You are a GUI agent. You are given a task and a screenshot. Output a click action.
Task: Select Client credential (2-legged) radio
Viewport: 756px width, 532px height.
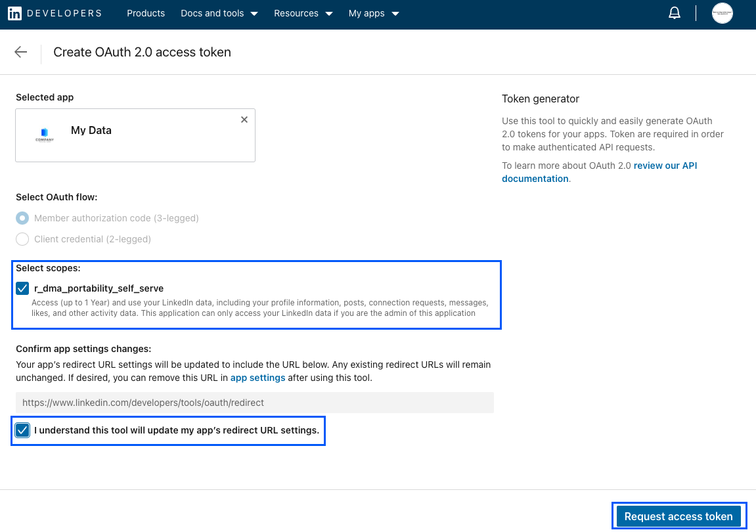click(x=22, y=239)
